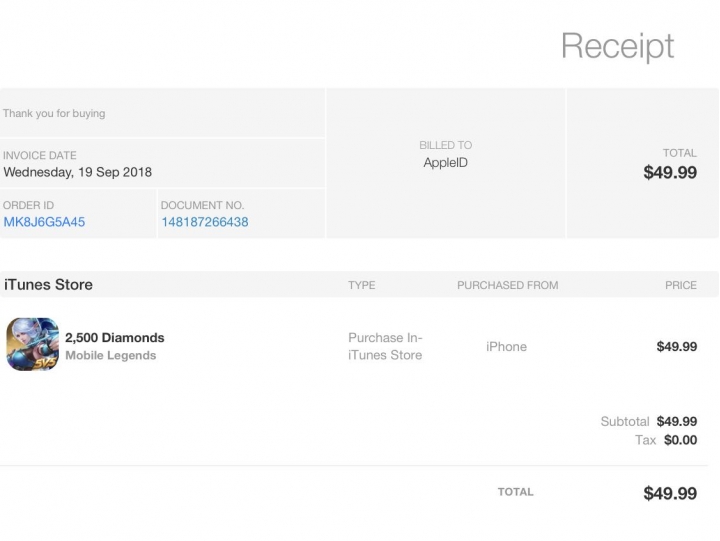720x541 pixels.
Task: Click the iTunes Store section header
Action: [x=48, y=285]
